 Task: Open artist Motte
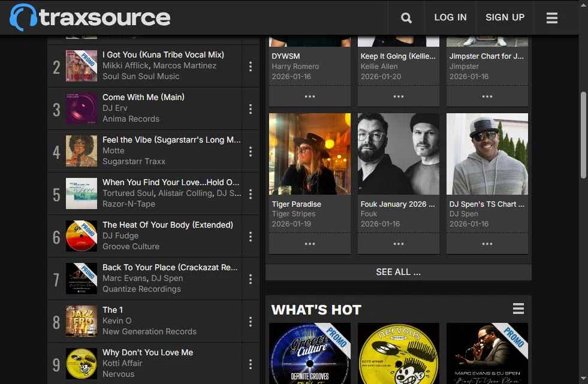[113, 150]
